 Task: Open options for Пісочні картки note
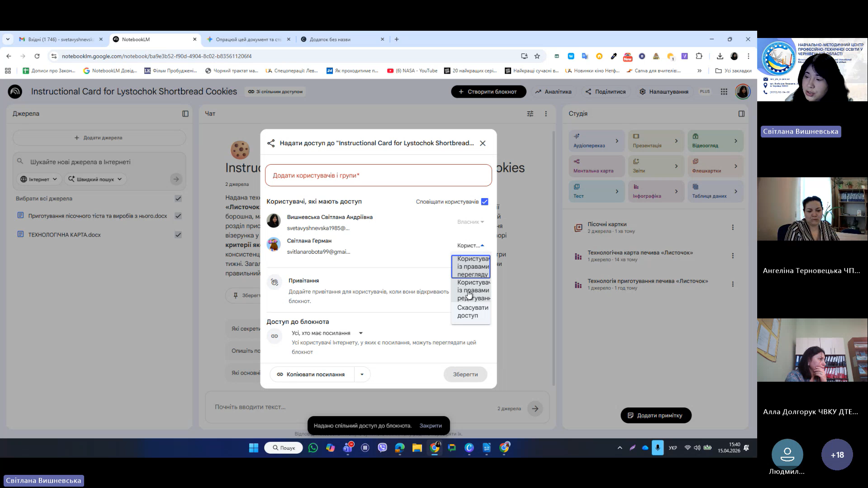tap(733, 227)
